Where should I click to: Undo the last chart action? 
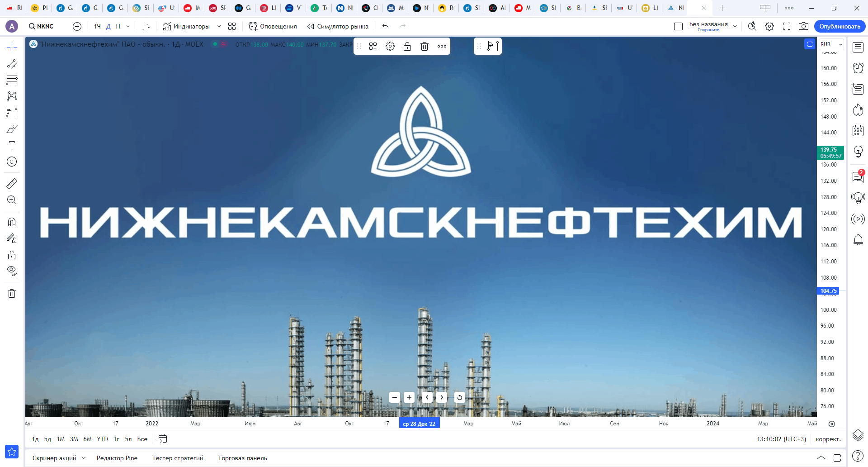(x=385, y=26)
